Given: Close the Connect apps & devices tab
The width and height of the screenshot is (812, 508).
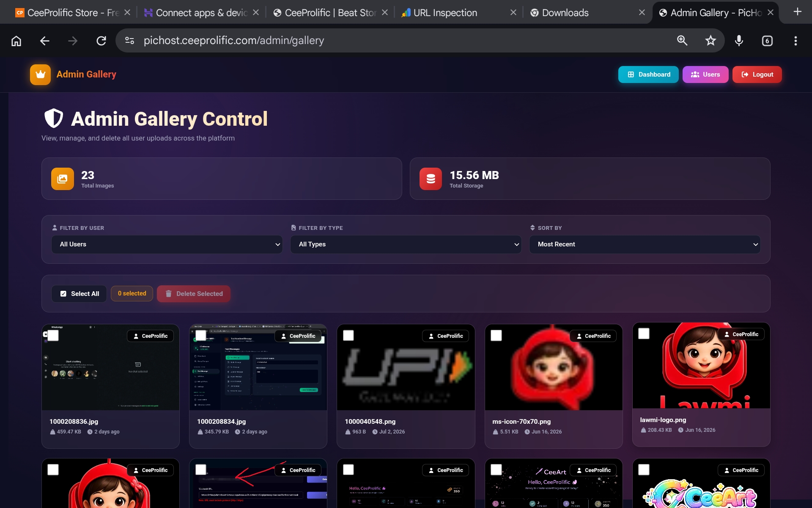Looking at the screenshot, I should pos(256,13).
